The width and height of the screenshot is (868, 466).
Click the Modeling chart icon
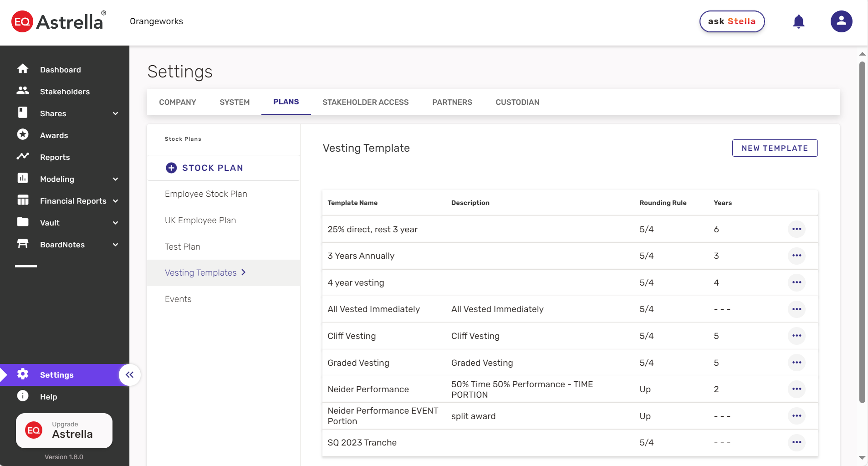[23, 178]
